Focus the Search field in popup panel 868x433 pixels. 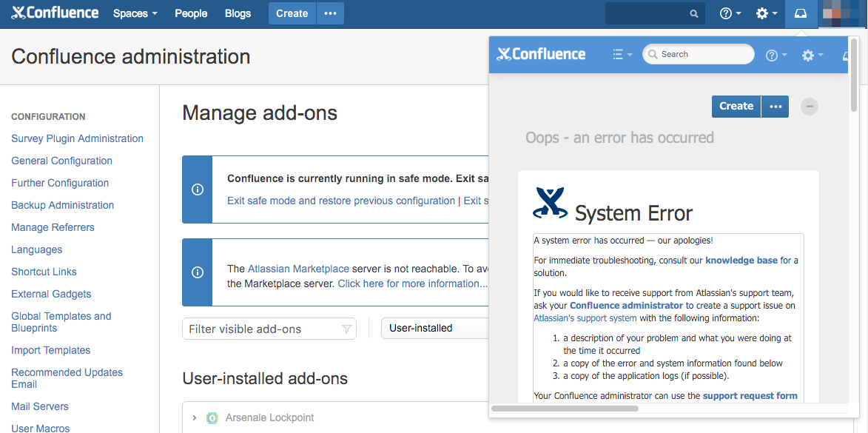click(698, 54)
